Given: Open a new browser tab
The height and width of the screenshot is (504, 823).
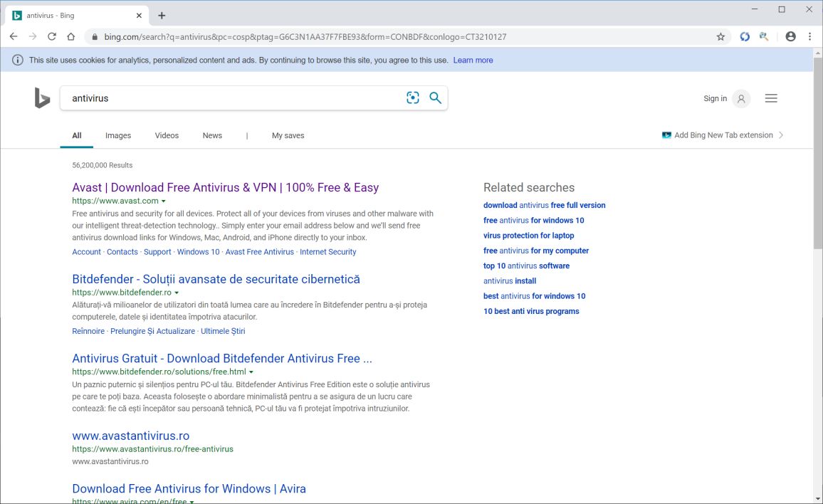Looking at the screenshot, I should tap(162, 16).
